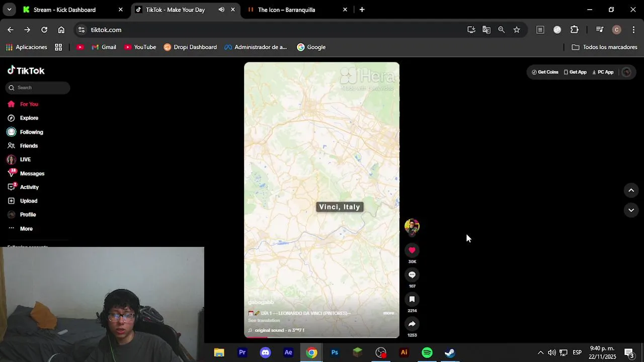
Task: Navigate back in the browser
Action: pyautogui.click(x=11, y=30)
